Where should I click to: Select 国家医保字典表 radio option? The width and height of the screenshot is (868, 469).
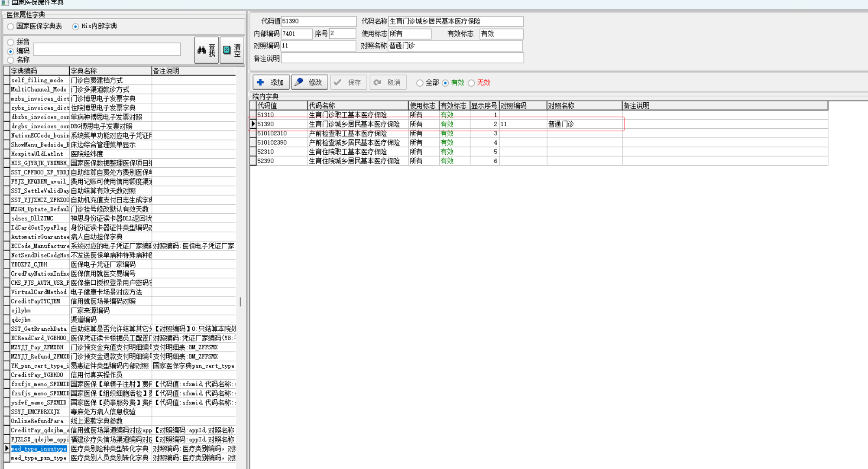pos(11,26)
